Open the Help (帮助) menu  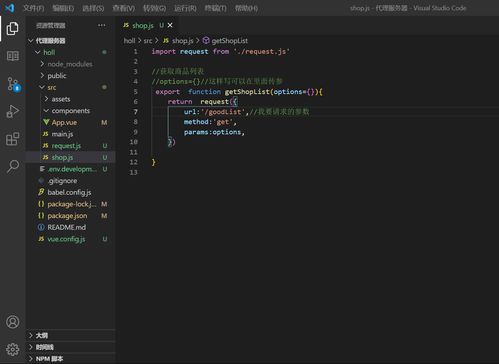[246, 8]
